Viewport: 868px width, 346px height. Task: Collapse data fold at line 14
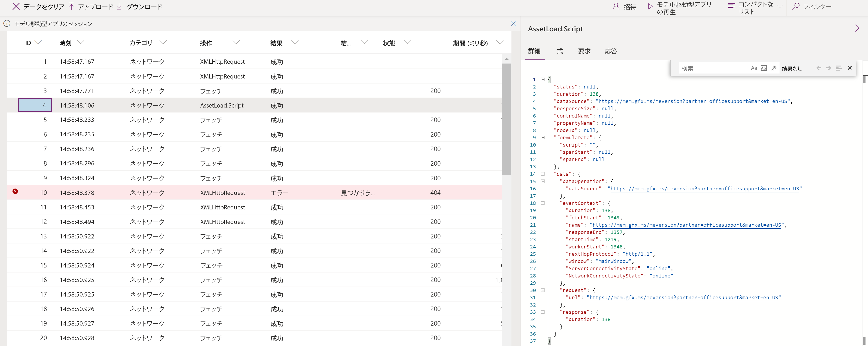point(543,174)
